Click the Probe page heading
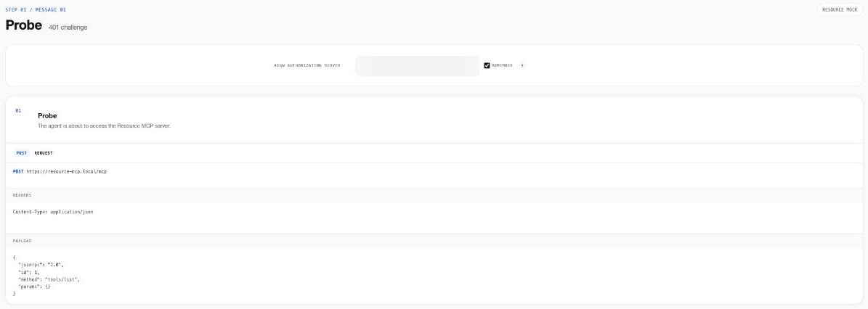This screenshot has width=868, height=309. click(24, 25)
